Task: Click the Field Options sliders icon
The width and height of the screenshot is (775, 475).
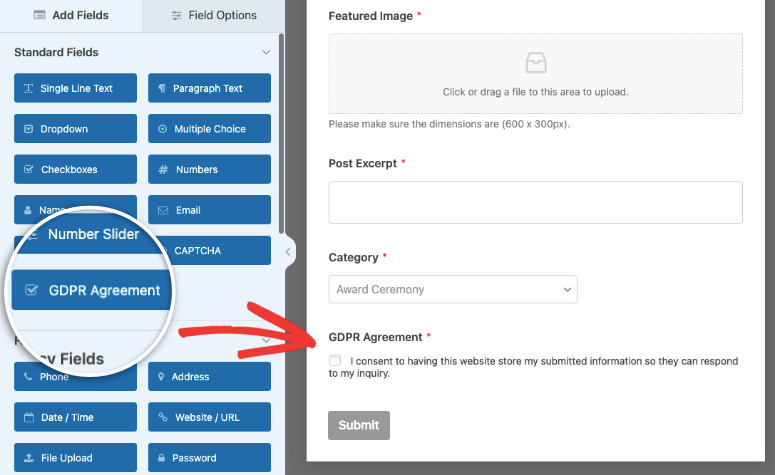Action: click(176, 15)
